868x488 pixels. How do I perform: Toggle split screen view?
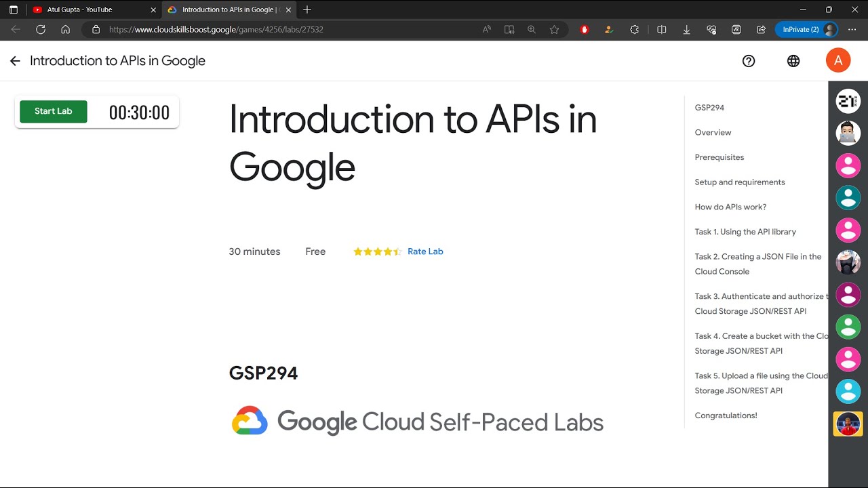(662, 30)
